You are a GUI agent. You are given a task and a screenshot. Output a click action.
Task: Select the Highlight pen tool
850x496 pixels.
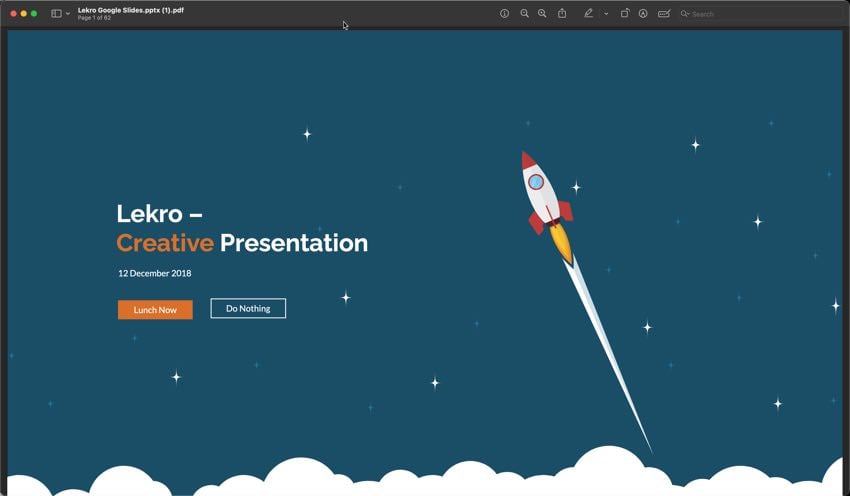588,14
